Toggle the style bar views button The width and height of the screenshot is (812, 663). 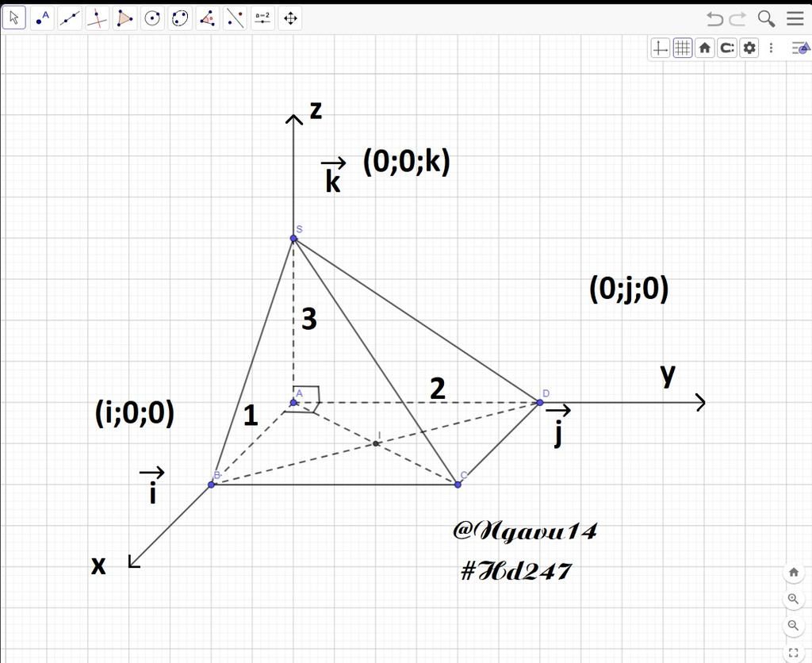point(801,48)
